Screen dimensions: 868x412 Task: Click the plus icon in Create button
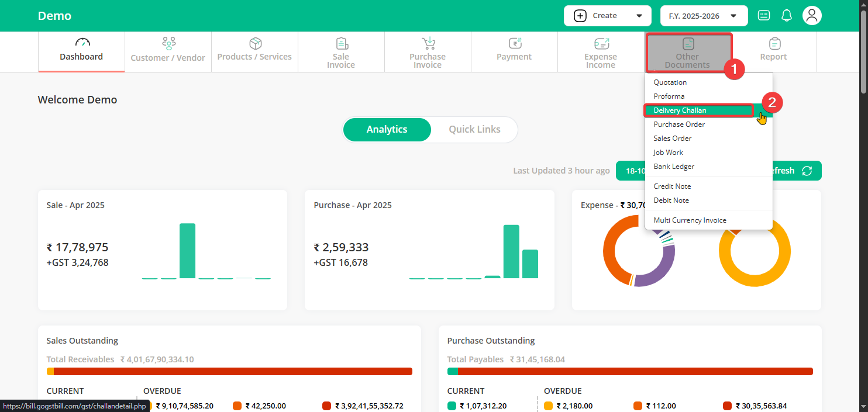(580, 16)
